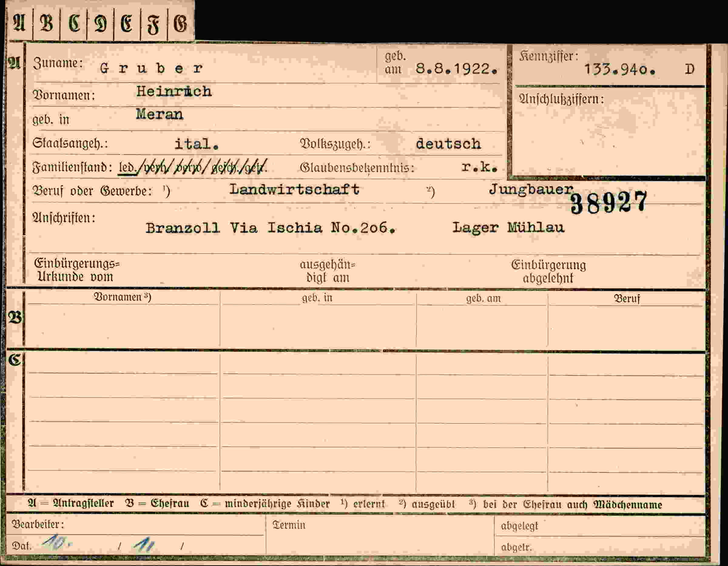Select the typed surname 'Gruber'
Screen dimensions: 728x566
pos(152,68)
